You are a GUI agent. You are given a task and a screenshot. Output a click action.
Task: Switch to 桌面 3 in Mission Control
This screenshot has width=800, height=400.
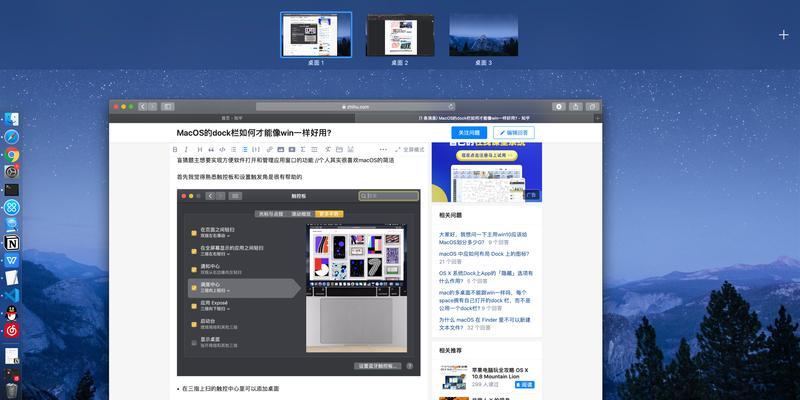483,35
